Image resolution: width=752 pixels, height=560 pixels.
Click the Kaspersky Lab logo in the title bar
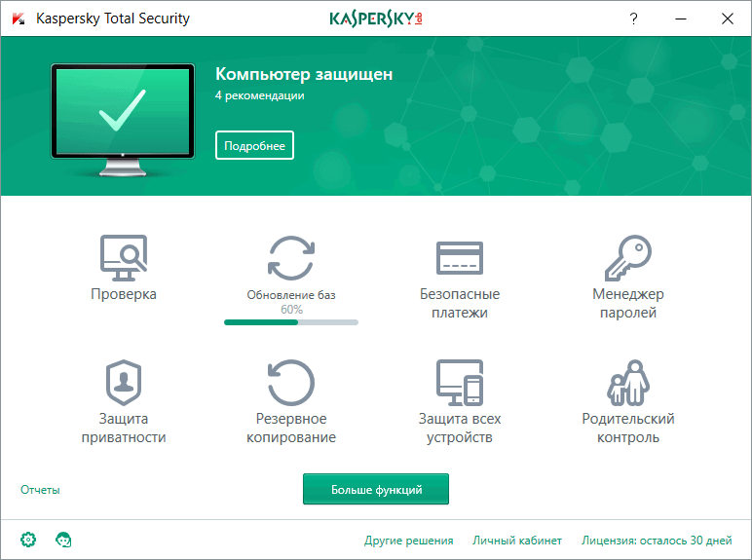(376, 19)
